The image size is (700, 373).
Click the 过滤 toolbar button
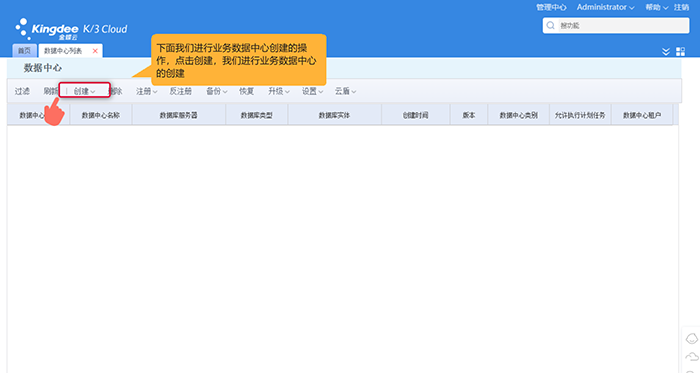pos(22,91)
